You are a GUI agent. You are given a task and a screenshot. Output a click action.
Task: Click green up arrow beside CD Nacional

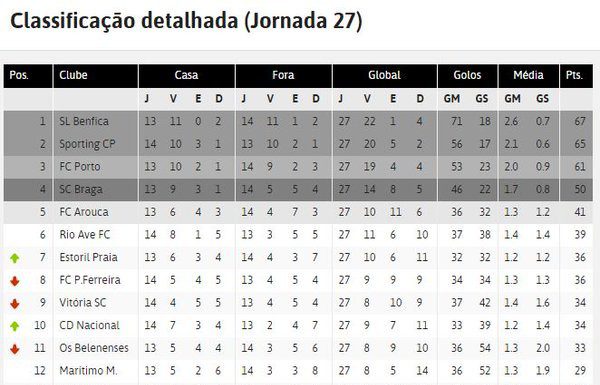click(15, 326)
